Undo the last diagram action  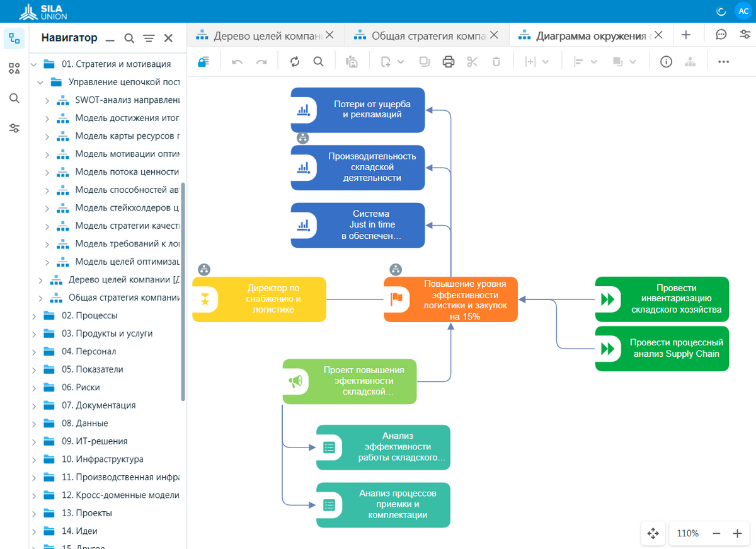point(238,62)
